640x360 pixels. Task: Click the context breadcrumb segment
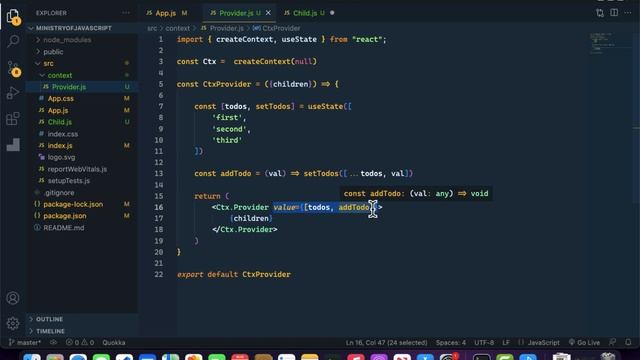[178, 28]
